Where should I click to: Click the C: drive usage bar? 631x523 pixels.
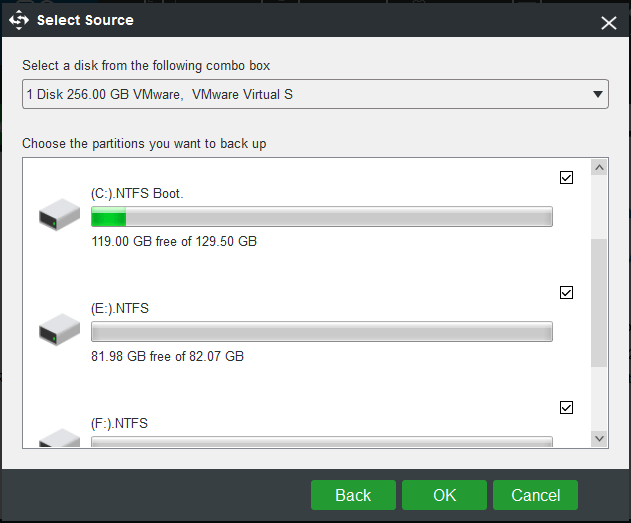point(322,216)
